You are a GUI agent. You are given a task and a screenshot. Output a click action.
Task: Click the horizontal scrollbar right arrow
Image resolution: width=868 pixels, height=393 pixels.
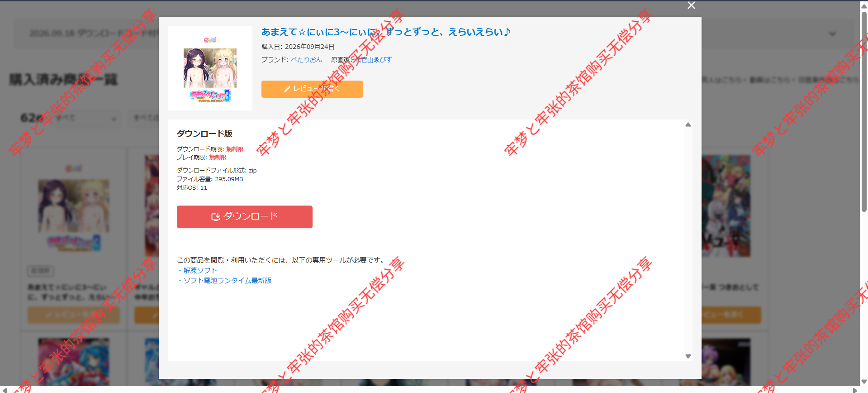pos(855,390)
